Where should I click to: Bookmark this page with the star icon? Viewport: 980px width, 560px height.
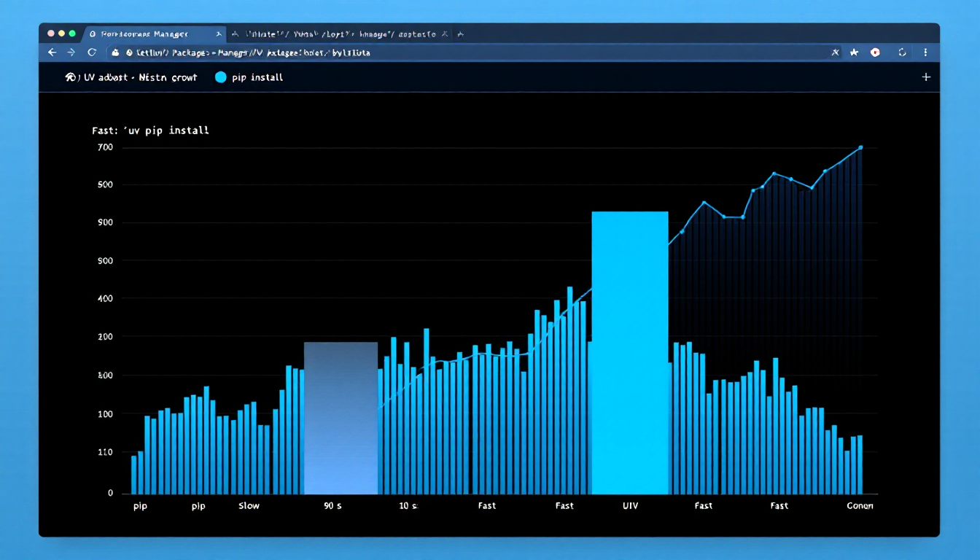(854, 52)
